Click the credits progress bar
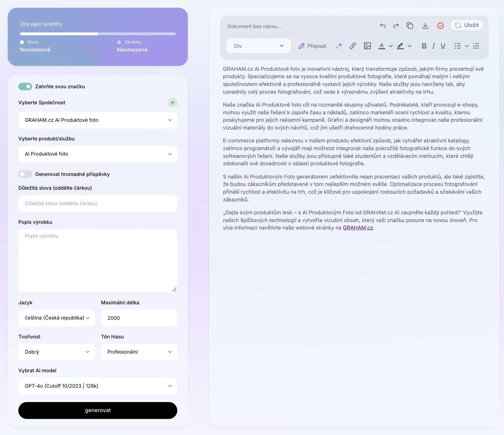 tap(98, 34)
